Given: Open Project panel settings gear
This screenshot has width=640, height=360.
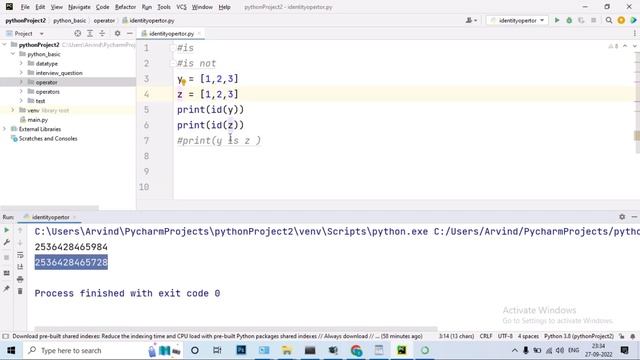Looking at the screenshot, I should 117,33.
